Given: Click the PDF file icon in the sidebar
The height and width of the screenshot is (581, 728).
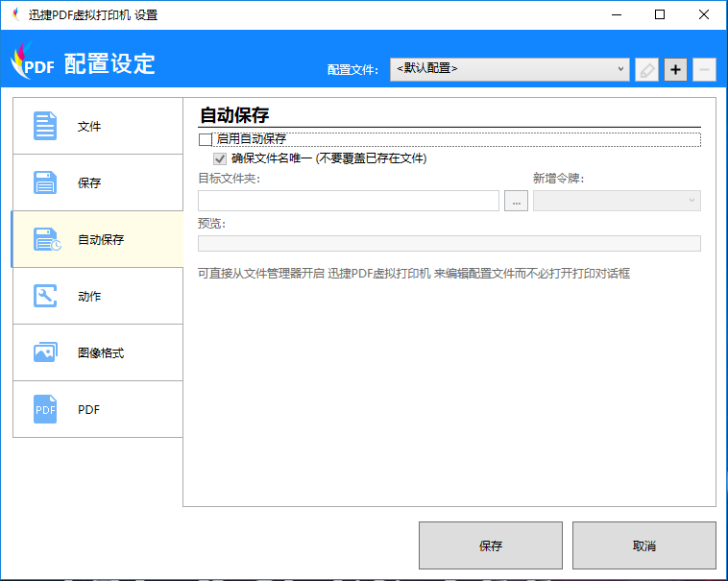Looking at the screenshot, I should pos(45,409).
